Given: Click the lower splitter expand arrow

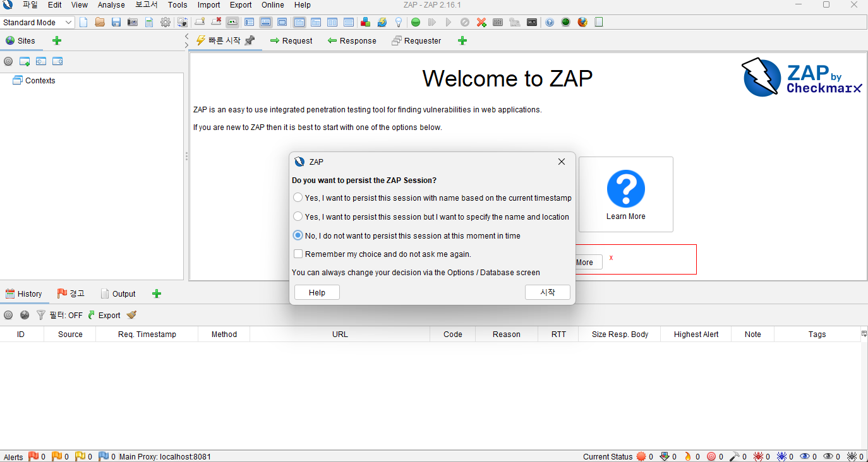Looking at the screenshot, I should pyautogui.click(x=186, y=45).
